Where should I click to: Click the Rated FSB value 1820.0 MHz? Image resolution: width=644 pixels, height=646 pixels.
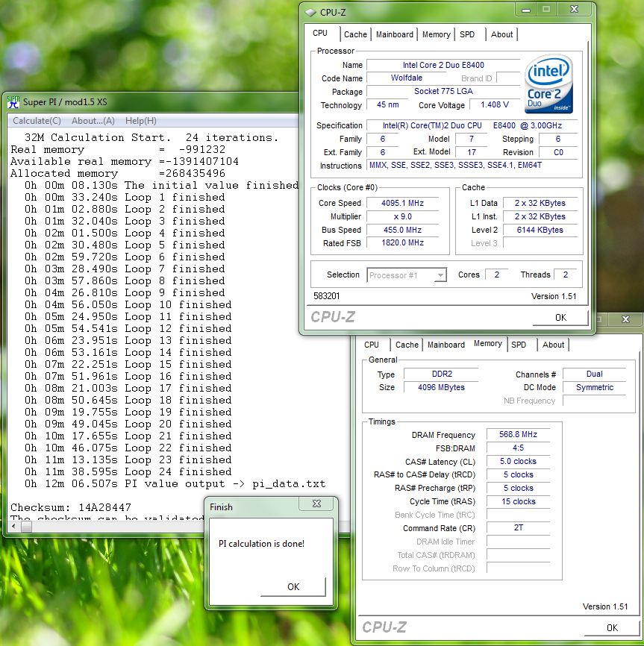coord(402,242)
